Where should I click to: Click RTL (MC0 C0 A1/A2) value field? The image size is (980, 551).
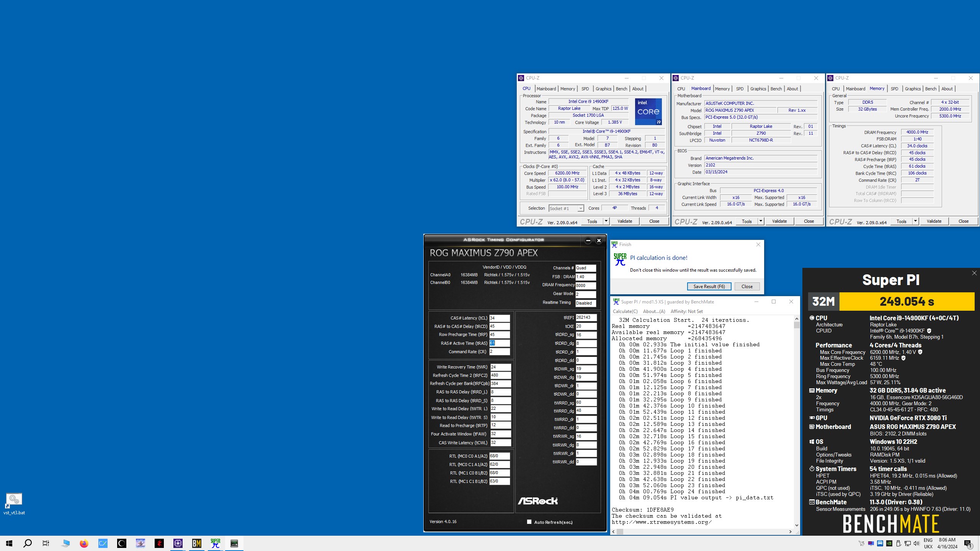500,456
